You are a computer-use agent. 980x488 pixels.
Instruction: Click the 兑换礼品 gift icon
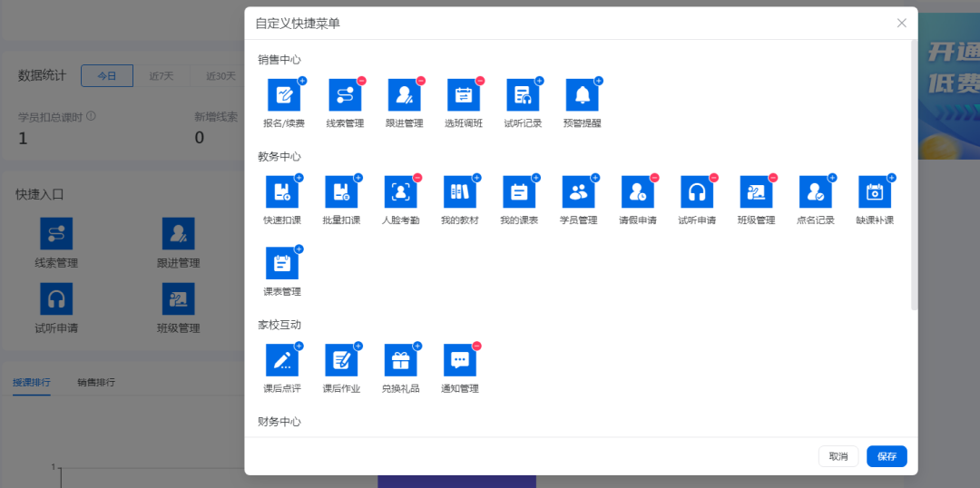pos(400,361)
